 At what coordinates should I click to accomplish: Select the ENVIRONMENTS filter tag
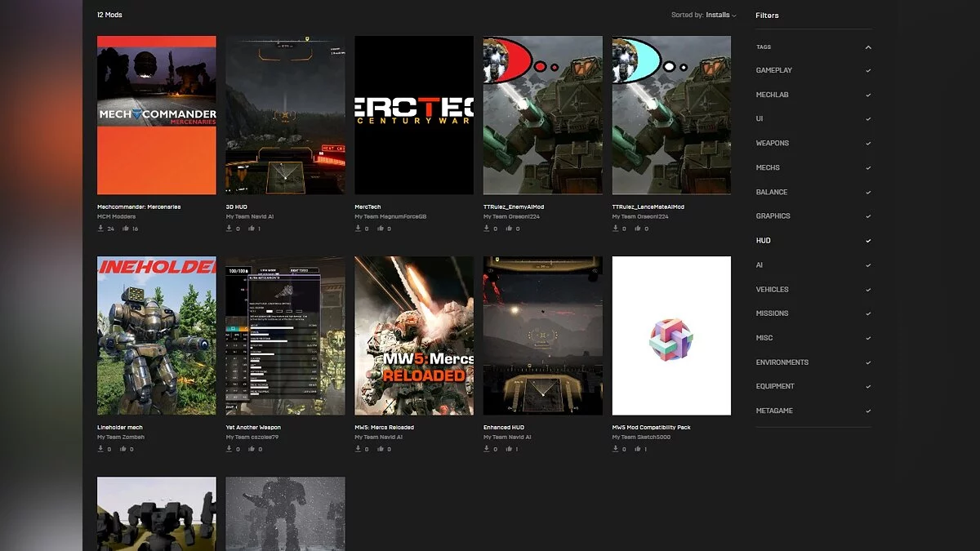coord(782,362)
